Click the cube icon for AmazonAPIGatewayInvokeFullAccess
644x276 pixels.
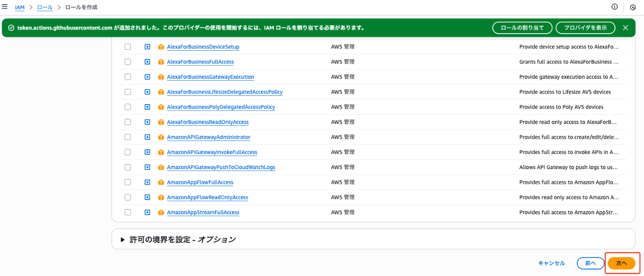161,152
